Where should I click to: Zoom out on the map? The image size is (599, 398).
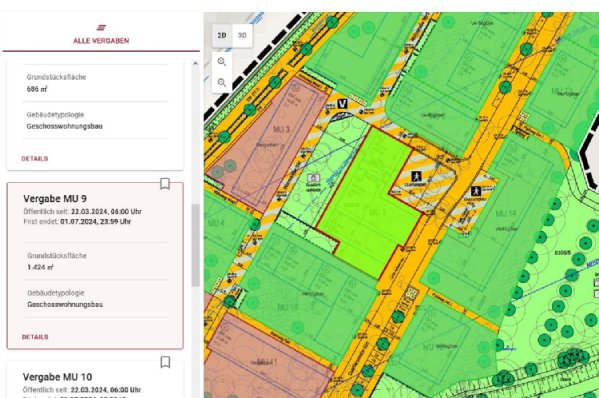click(222, 82)
